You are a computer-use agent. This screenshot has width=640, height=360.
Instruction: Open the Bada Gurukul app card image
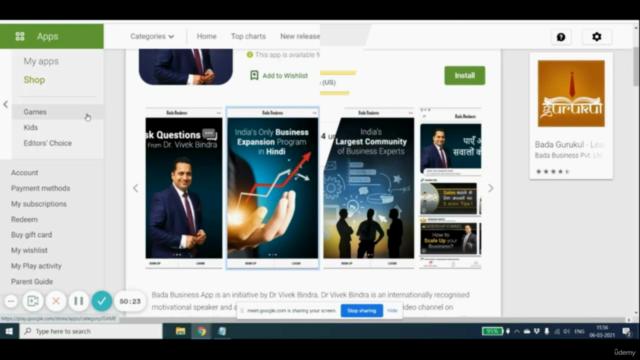click(571, 93)
